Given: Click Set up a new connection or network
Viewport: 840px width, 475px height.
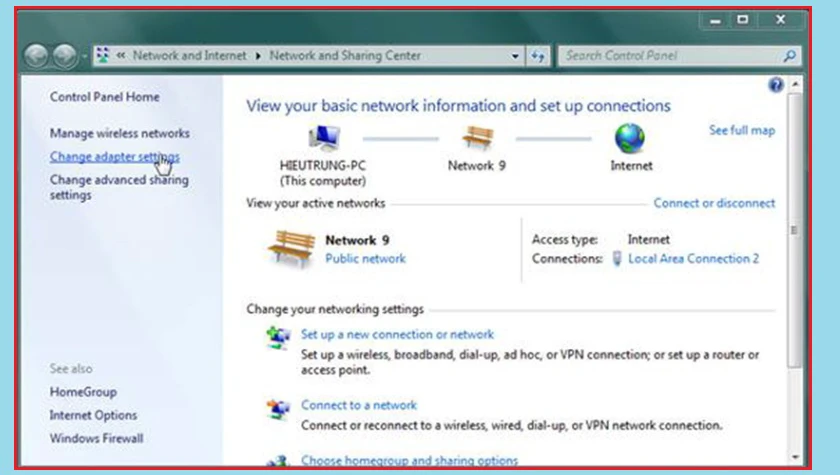Looking at the screenshot, I should pyautogui.click(x=397, y=334).
